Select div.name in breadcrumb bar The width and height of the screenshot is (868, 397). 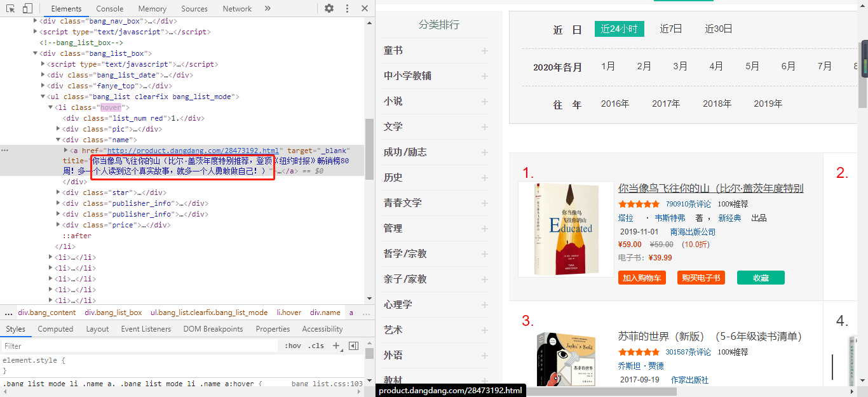(325, 313)
